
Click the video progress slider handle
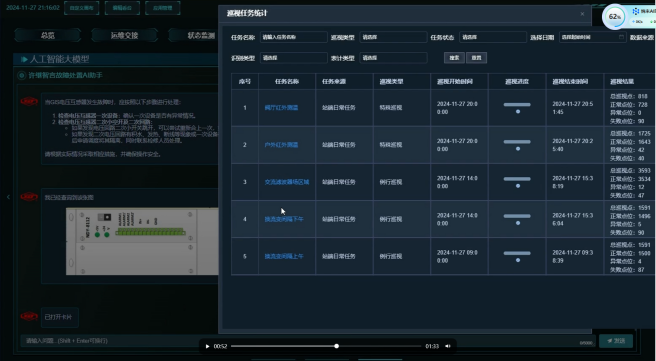pyautogui.click(x=336, y=346)
